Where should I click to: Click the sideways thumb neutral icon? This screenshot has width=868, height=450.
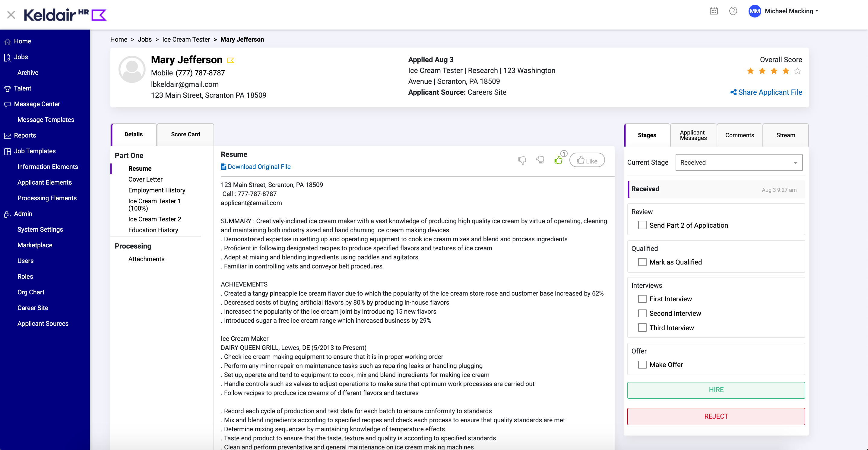point(540,160)
